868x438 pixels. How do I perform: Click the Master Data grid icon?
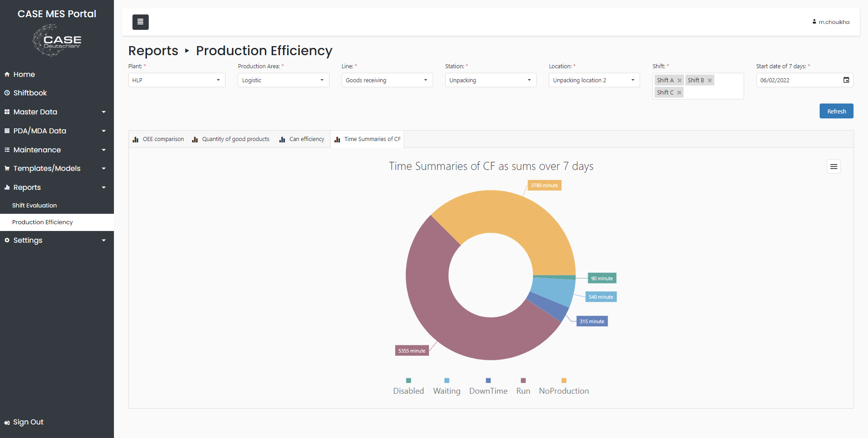tap(7, 112)
